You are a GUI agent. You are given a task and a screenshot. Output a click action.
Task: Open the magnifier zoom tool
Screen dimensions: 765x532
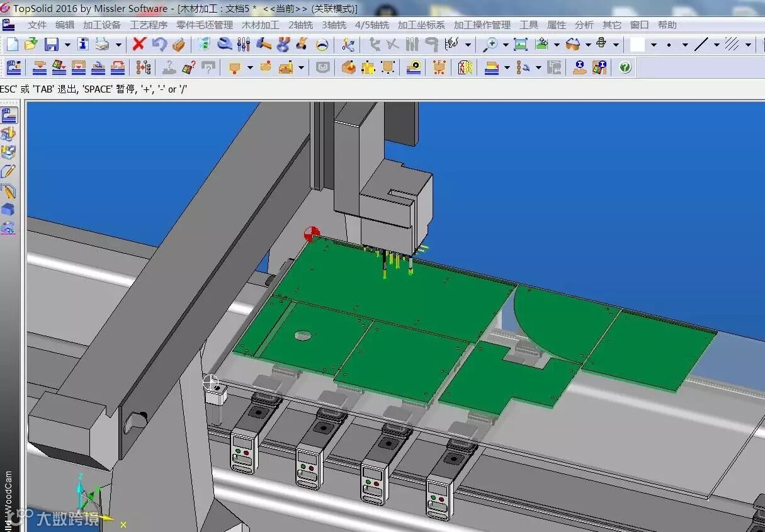click(490, 45)
